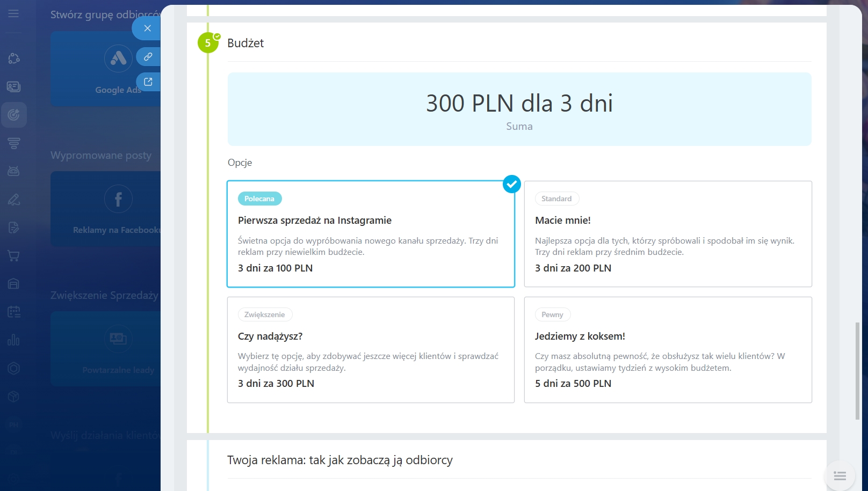Open the Google Ads card in background
868x491 pixels.
click(x=105, y=69)
